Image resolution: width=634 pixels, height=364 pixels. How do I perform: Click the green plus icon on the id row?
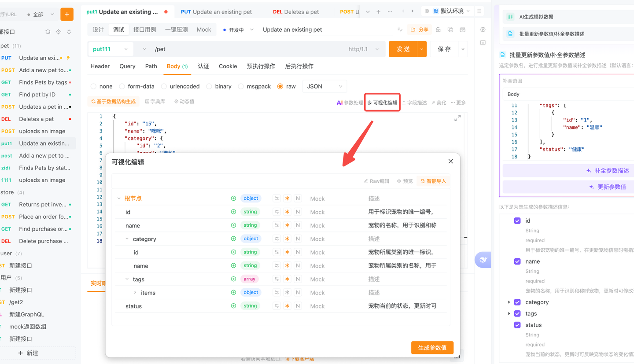[x=233, y=212]
